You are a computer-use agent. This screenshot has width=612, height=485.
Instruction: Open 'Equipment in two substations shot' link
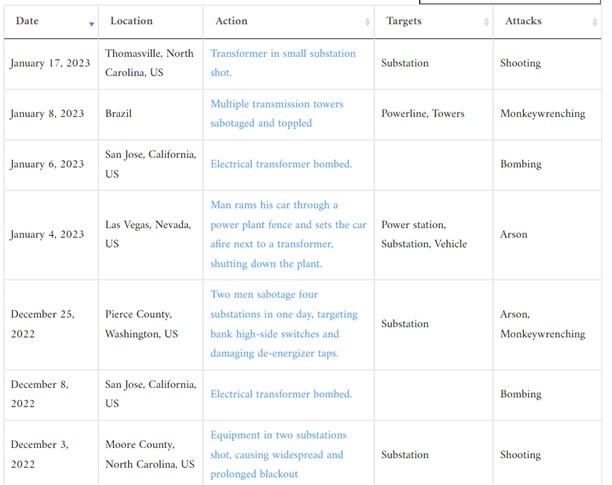[x=278, y=455]
